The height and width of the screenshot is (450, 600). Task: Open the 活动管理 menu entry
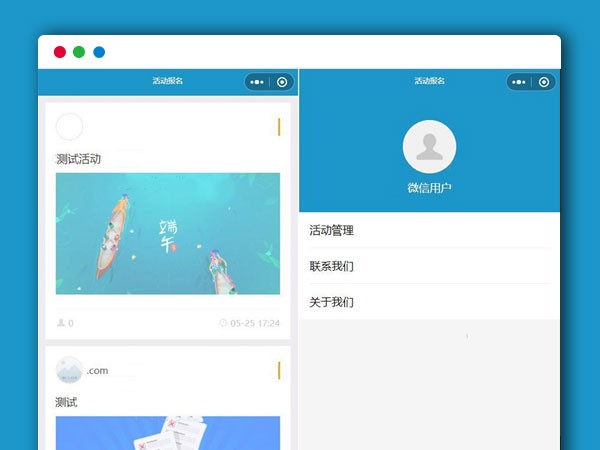click(x=331, y=230)
